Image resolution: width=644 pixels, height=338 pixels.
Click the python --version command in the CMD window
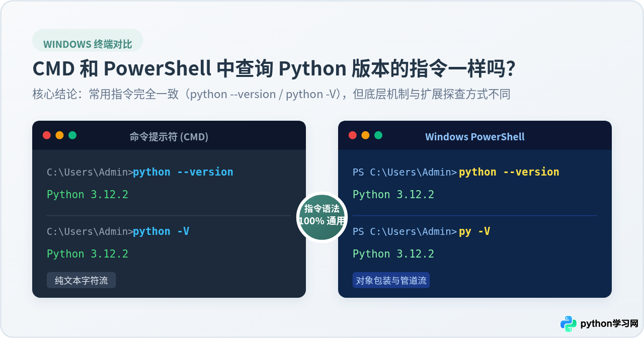tap(183, 172)
